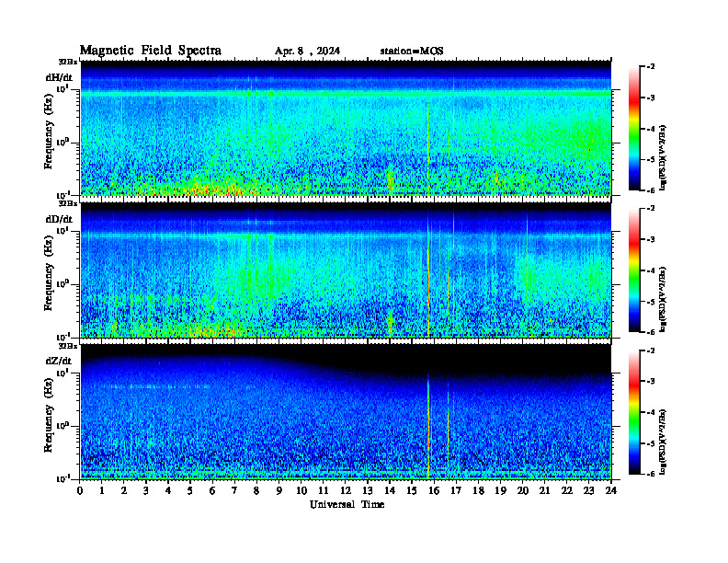This screenshot has width=728, height=563.
Task: Click hour tick label "22" on time axis
Action: (x=566, y=490)
